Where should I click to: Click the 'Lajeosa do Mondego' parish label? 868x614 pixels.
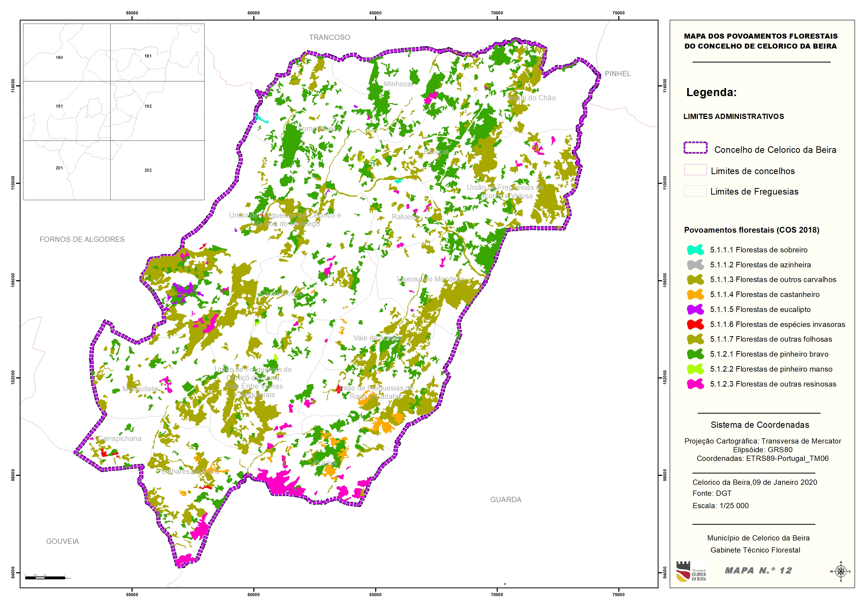pos(431,279)
